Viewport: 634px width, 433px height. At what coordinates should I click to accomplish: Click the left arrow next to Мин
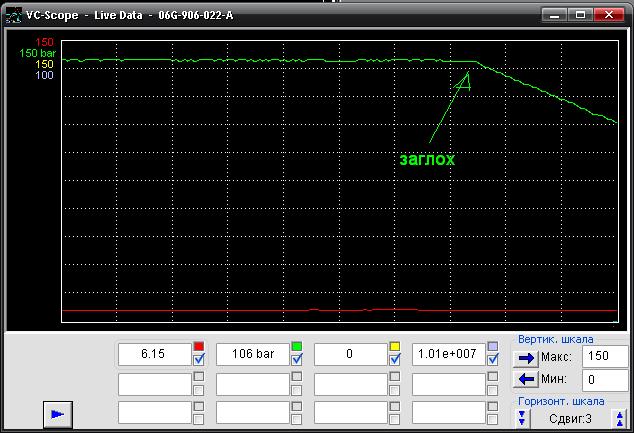pyautogui.click(x=526, y=379)
